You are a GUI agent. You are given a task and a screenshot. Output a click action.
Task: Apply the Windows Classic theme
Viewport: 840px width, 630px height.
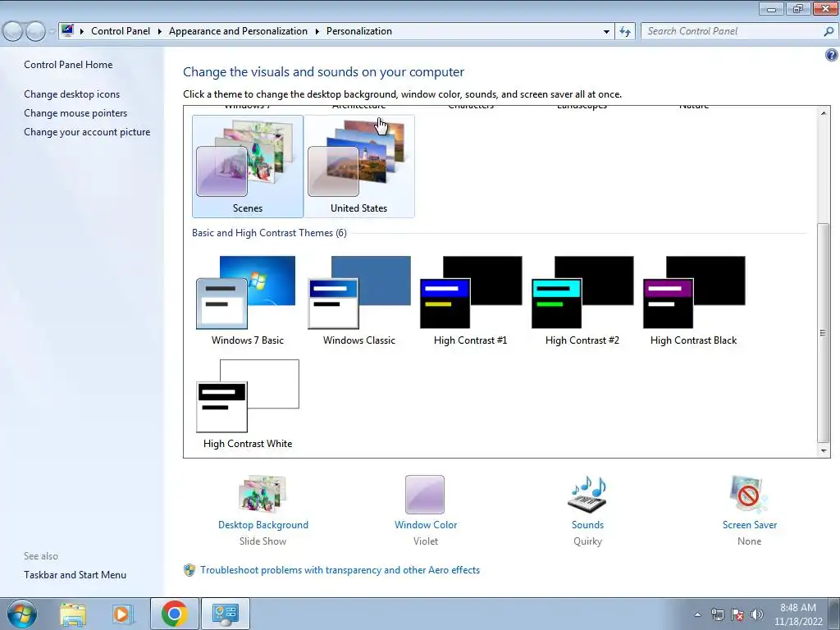click(x=359, y=300)
